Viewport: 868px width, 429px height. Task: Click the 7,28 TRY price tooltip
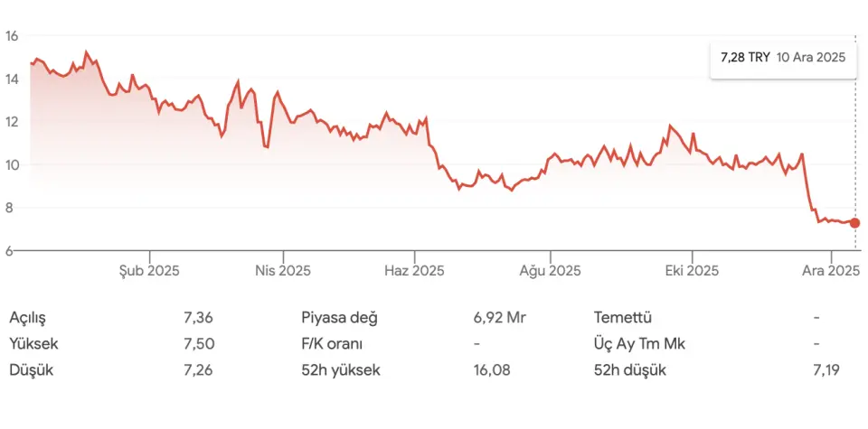pos(745,57)
